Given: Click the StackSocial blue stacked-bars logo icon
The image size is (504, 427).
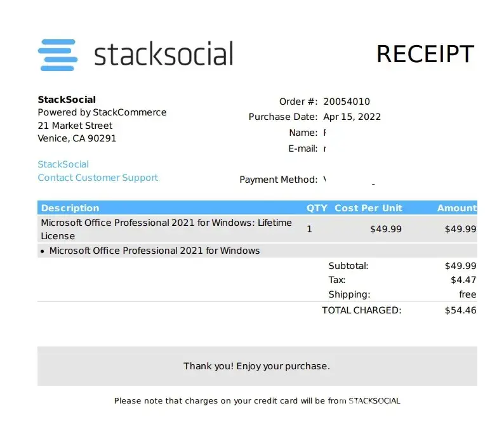Looking at the screenshot, I should [58, 55].
